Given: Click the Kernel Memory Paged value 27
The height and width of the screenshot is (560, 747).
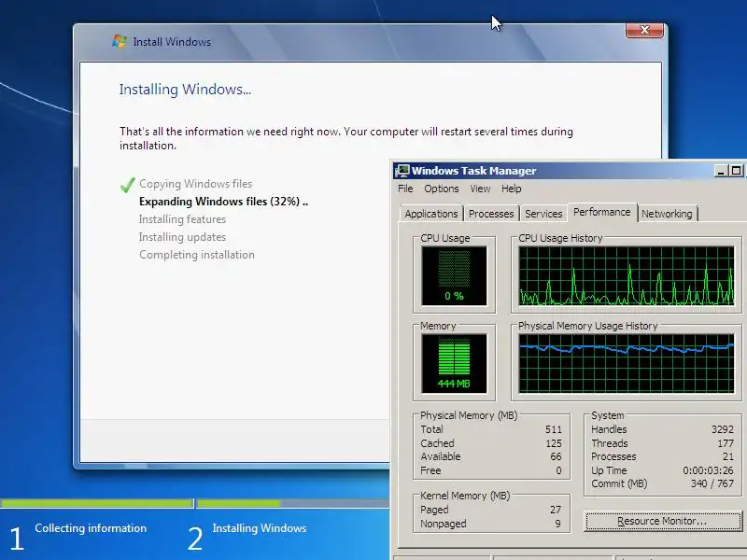Looking at the screenshot, I should click(556, 510).
